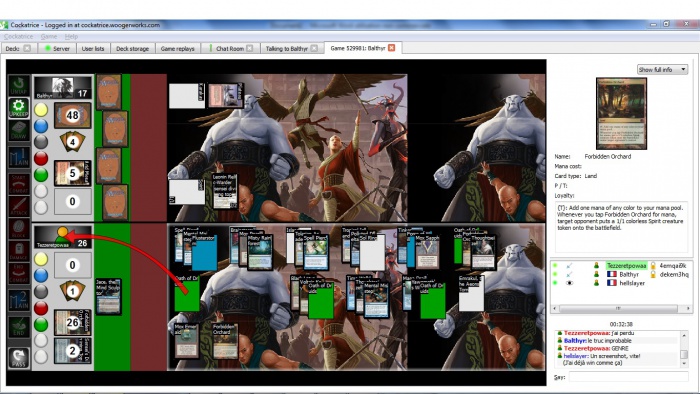700x394 pixels.
Task: Open the Show full info dropdown
Action: click(662, 70)
